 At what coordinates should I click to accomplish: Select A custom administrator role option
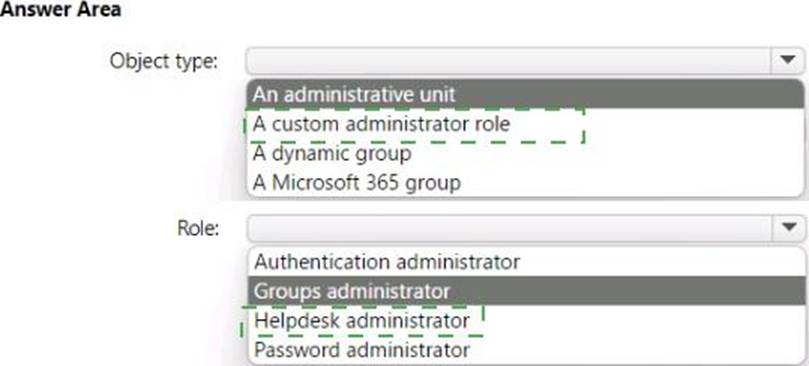(525, 124)
